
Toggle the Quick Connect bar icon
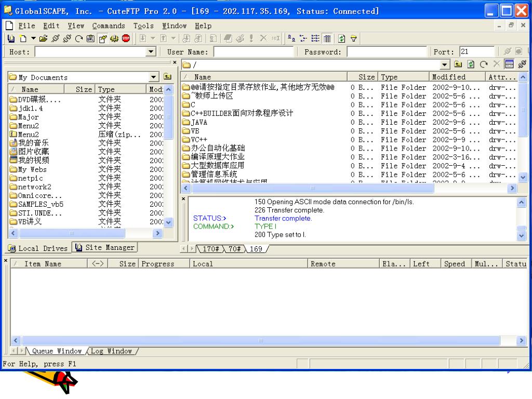(102, 38)
